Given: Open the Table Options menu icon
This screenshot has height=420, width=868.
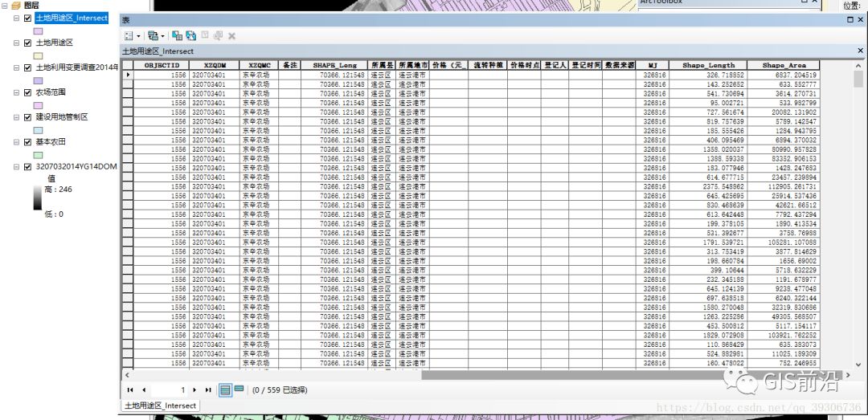Looking at the screenshot, I should (x=129, y=35).
